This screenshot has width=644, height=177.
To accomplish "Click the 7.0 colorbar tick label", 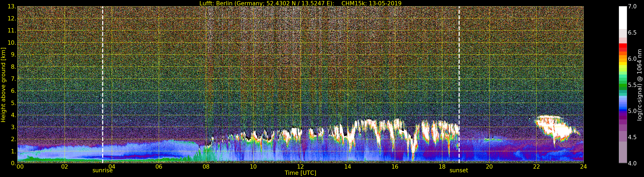I will (632, 6).
